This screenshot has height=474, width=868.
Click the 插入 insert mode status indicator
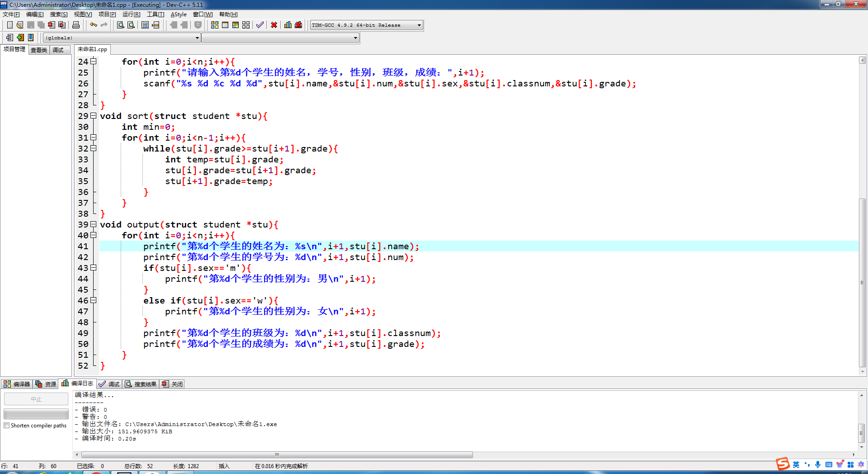click(x=224, y=466)
